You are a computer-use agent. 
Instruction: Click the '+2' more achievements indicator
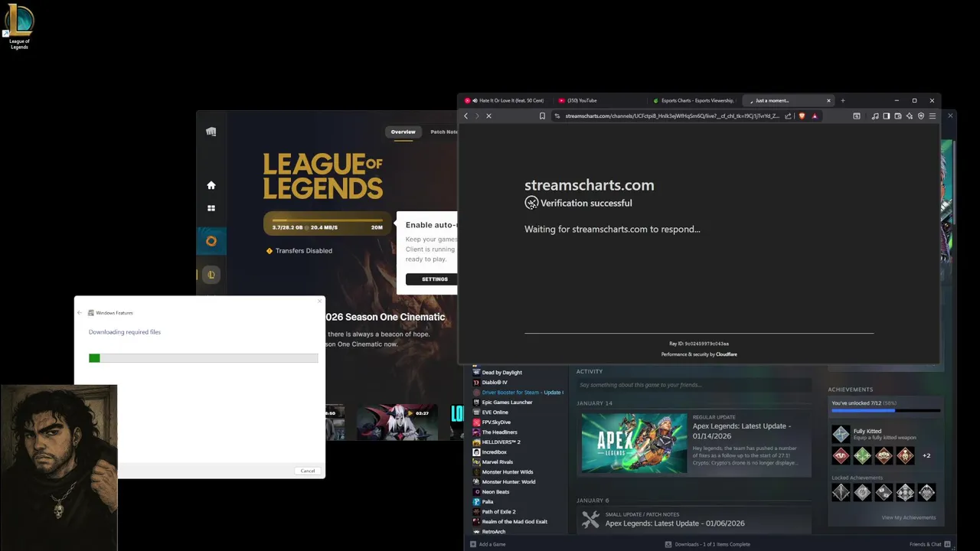click(926, 455)
